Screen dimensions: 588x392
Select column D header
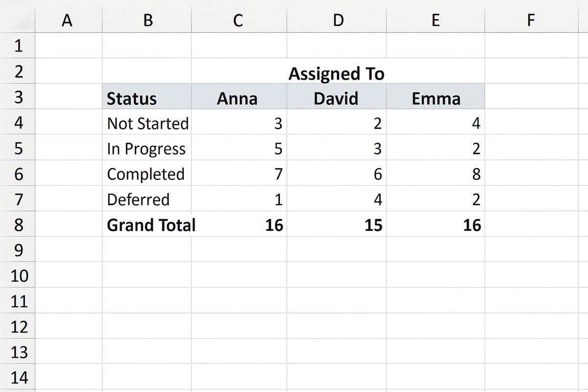[336, 21]
